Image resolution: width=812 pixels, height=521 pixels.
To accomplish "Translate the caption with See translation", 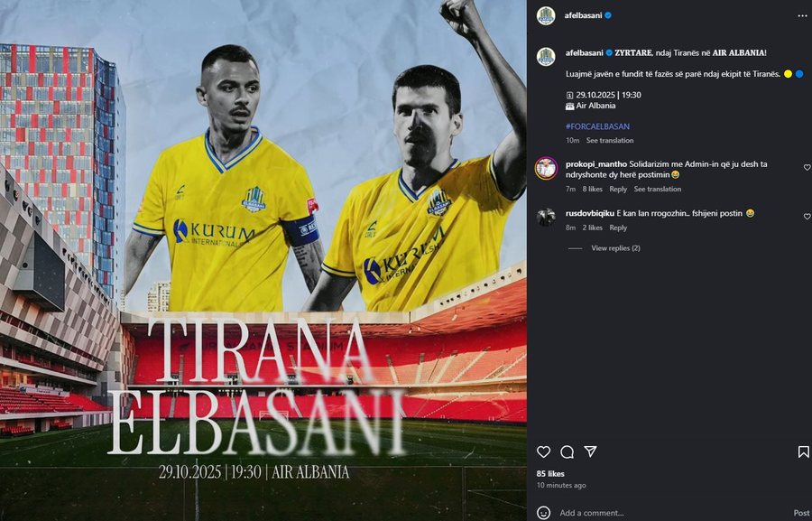I will click(x=610, y=141).
